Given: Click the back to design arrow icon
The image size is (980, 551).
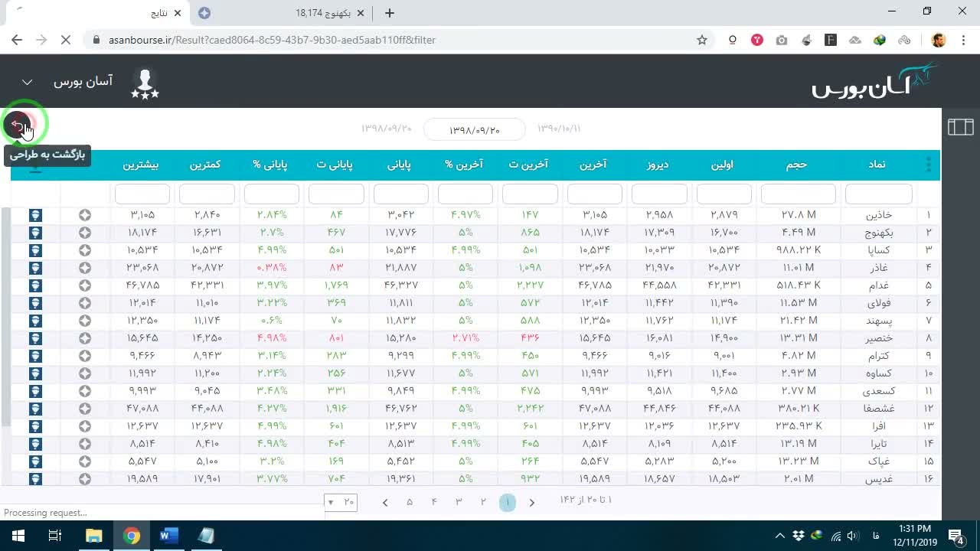Looking at the screenshot, I should (18, 125).
